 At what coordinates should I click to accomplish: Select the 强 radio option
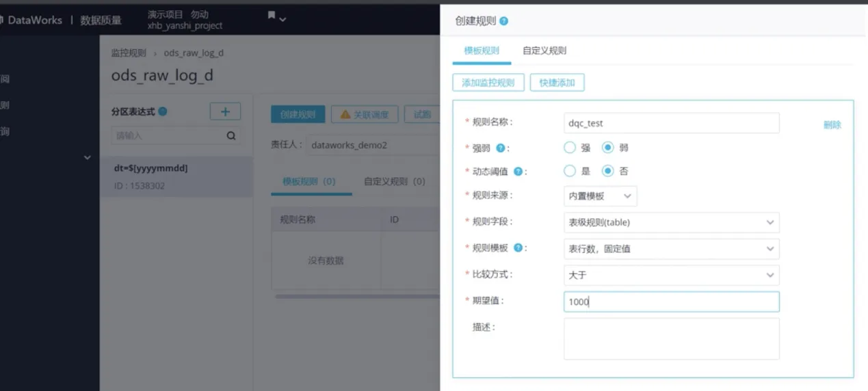(x=570, y=147)
